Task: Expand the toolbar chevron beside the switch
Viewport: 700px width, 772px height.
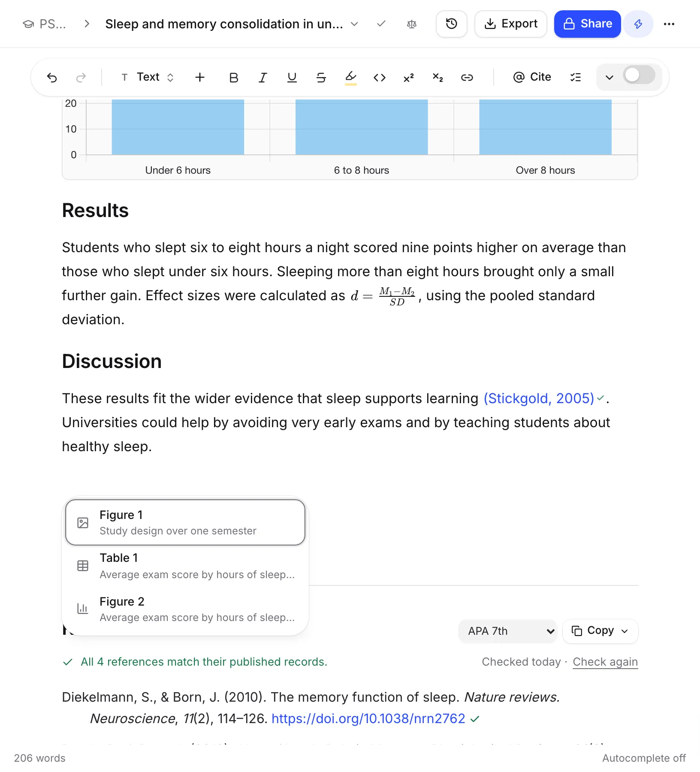Action: pyautogui.click(x=609, y=78)
